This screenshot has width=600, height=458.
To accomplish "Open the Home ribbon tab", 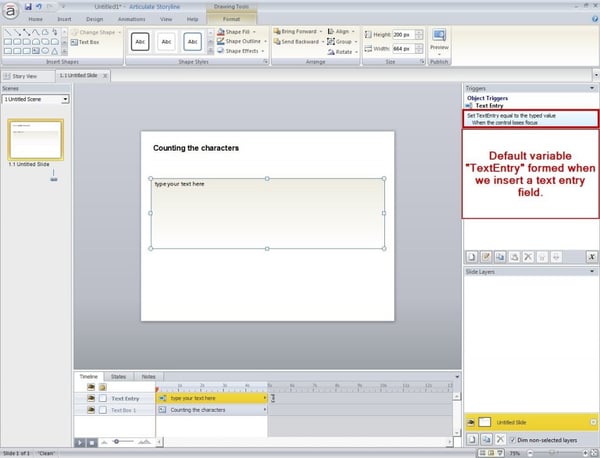I will (x=35, y=19).
